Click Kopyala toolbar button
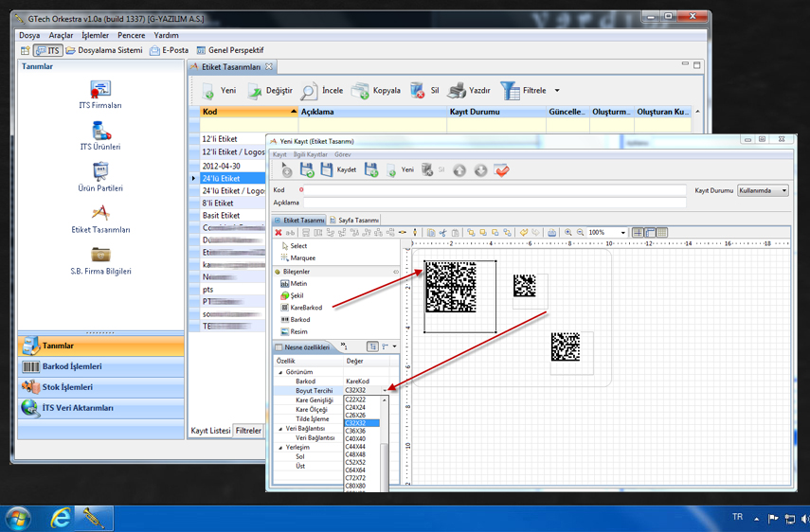The image size is (810, 532). 376,90
